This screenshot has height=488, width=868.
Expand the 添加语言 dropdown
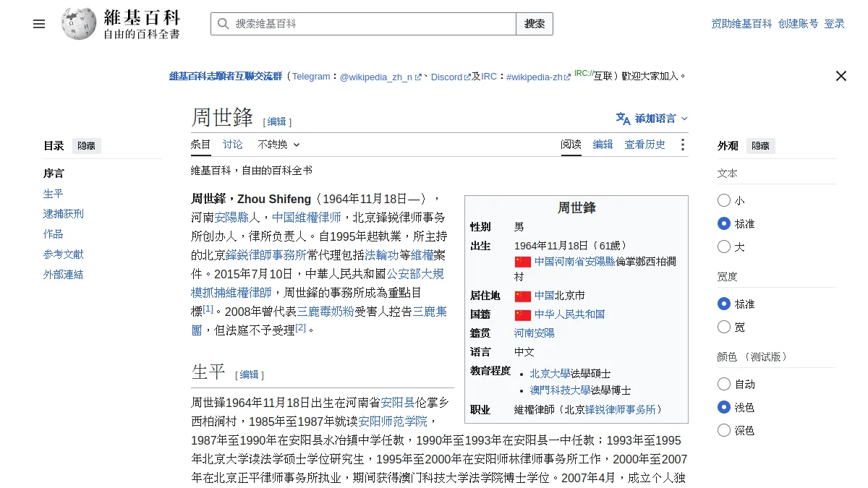[x=652, y=119]
